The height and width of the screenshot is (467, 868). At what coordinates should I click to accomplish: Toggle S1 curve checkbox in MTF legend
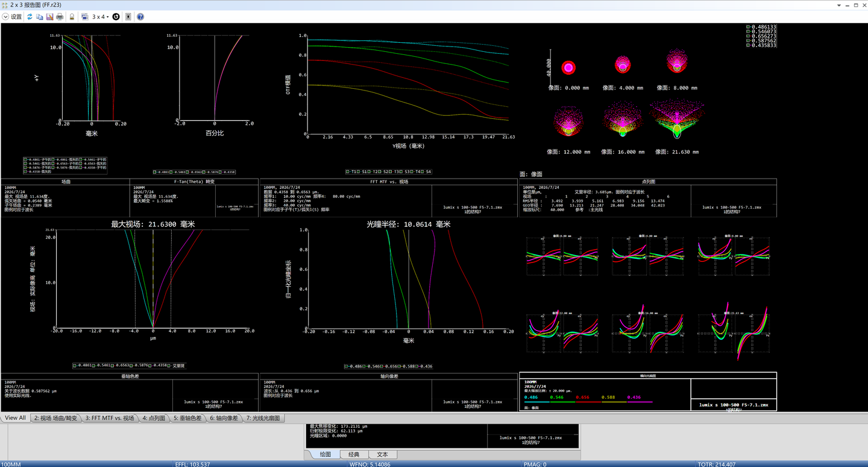pyautogui.click(x=358, y=171)
